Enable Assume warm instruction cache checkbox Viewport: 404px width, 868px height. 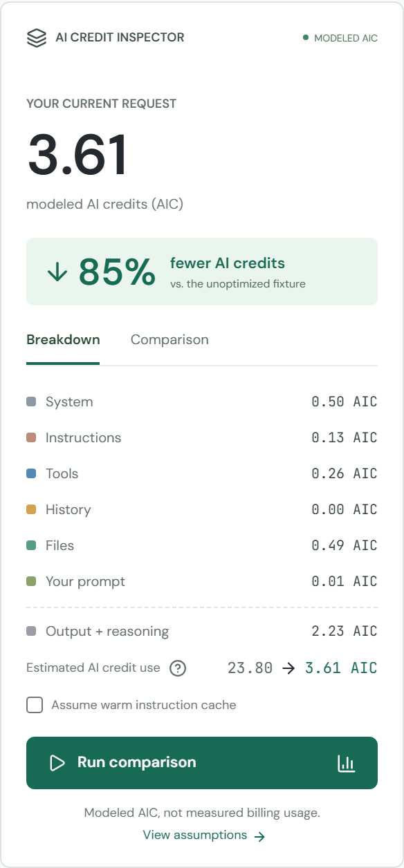pyautogui.click(x=35, y=705)
